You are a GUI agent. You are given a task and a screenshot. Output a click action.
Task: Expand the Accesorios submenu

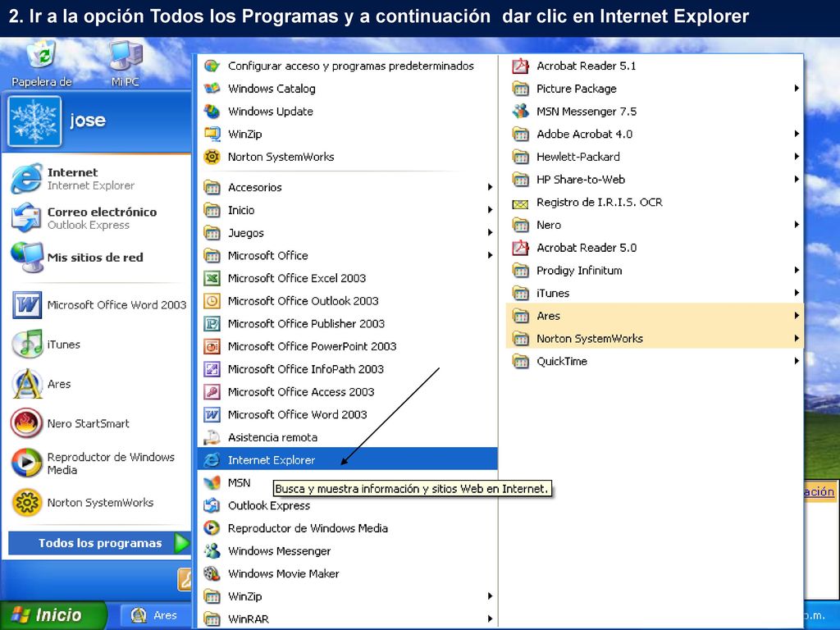tap(347, 188)
